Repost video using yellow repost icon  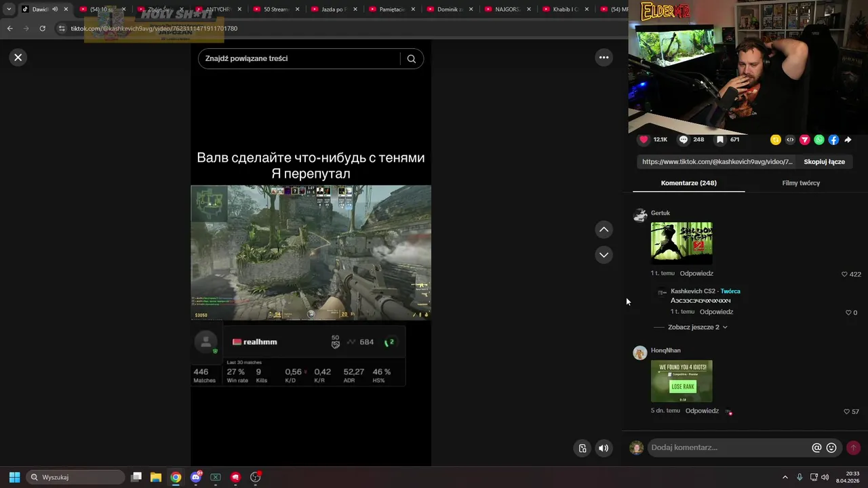[x=776, y=140]
